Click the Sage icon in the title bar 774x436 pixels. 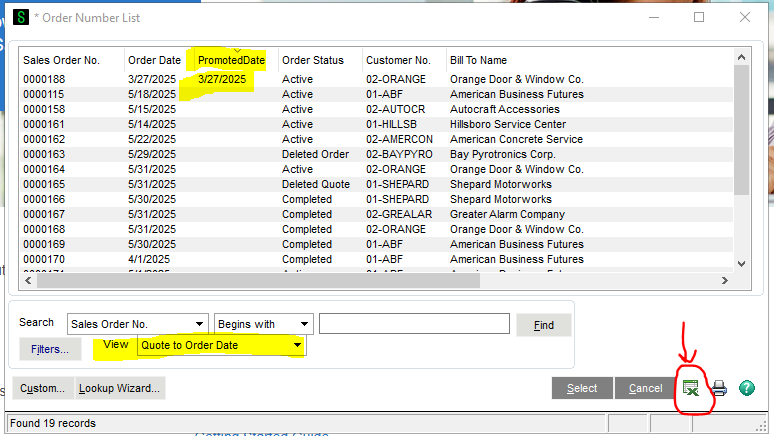(20, 17)
